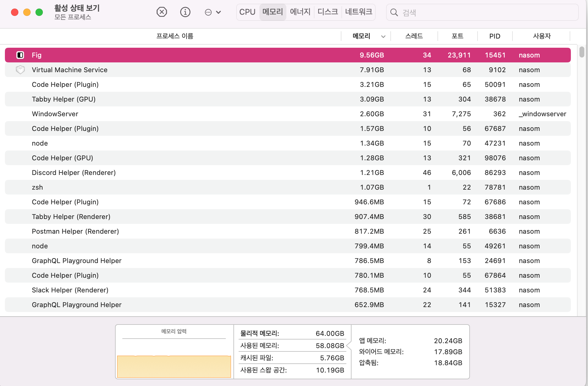Screen dimensions: 588x386
Task: Click the magnifier icon in the search field
Action: click(x=394, y=13)
